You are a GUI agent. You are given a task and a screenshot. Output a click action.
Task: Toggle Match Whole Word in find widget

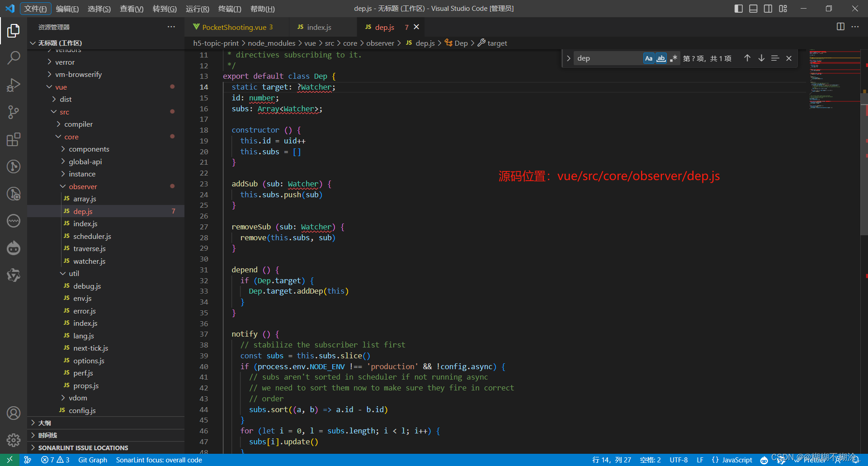pyautogui.click(x=661, y=58)
